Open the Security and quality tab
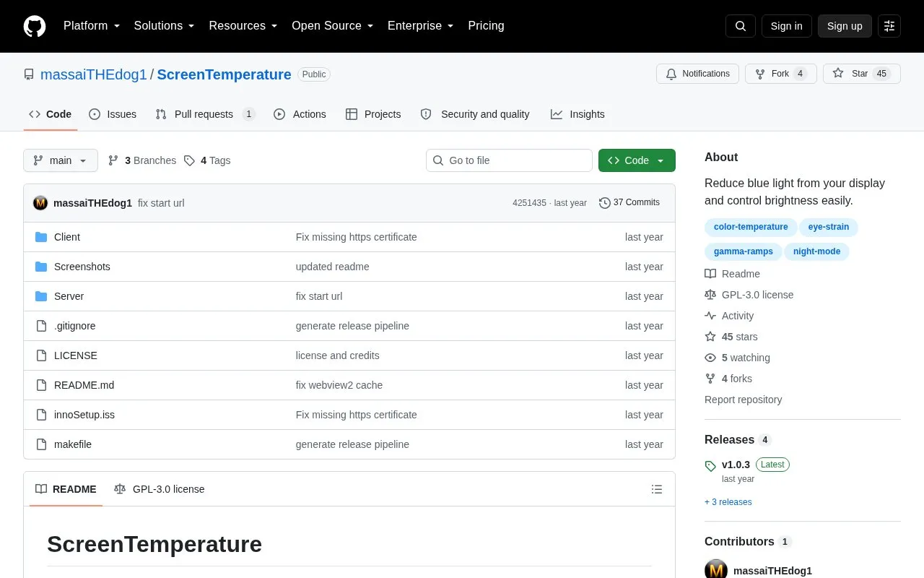The height and width of the screenshot is (578, 924). [475, 114]
